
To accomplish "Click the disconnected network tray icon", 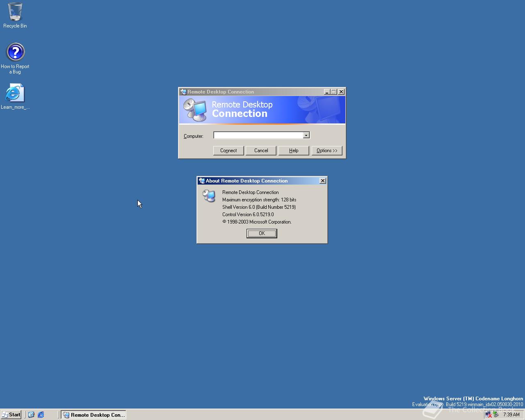I will [488, 415].
